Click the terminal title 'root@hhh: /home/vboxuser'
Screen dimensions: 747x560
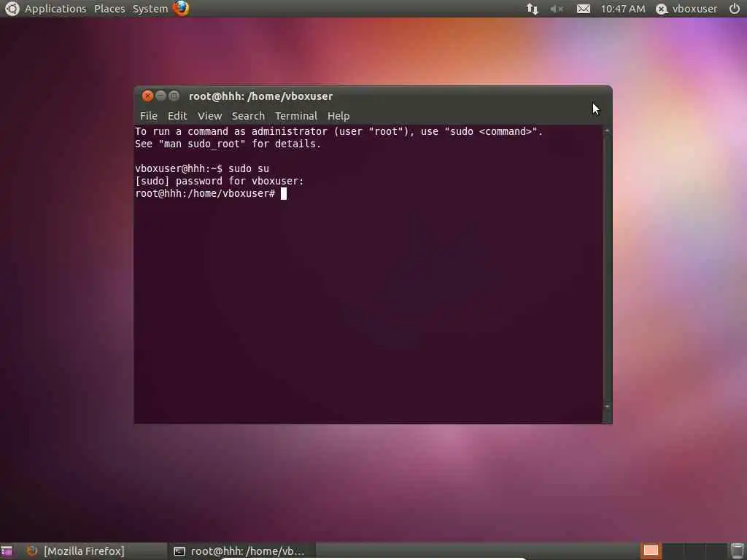(x=260, y=96)
